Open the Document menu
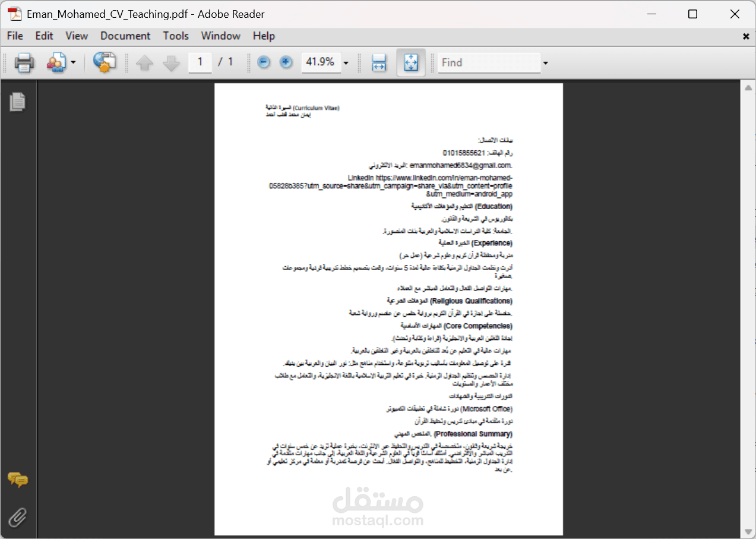 click(x=125, y=36)
